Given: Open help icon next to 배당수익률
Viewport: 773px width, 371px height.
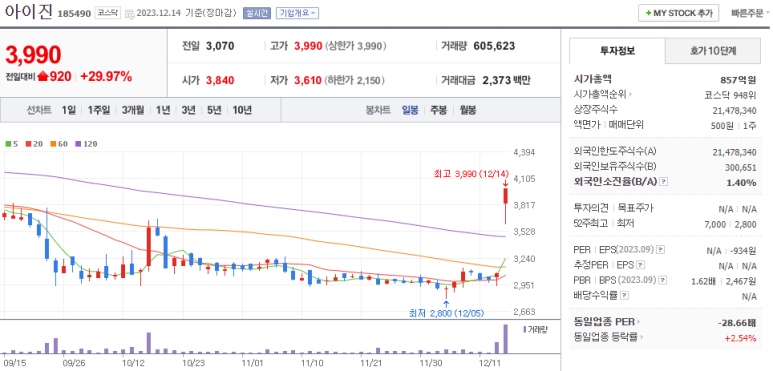Looking at the screenshot, I should 624,296.
